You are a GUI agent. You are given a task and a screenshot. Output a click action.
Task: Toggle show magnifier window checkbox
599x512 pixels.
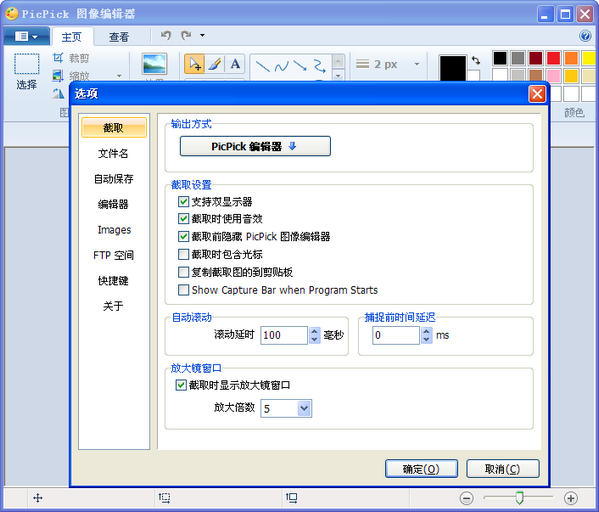coord(181,385)
